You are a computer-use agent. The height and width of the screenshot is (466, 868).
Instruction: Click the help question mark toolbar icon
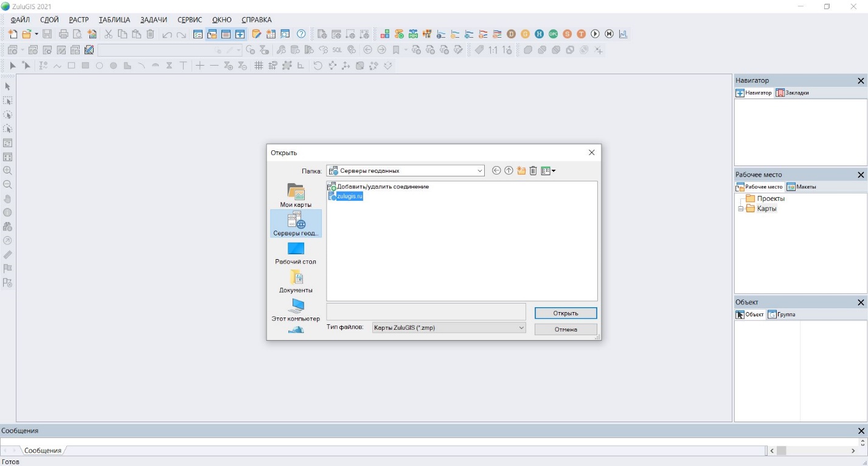click(301, 34)
